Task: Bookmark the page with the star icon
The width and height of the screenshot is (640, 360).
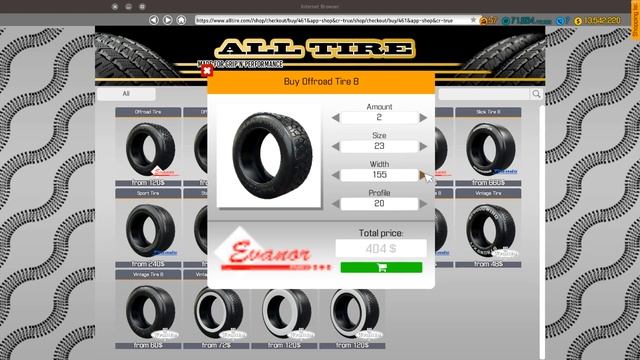Action: pyautogui.click(x=473, y=20)
